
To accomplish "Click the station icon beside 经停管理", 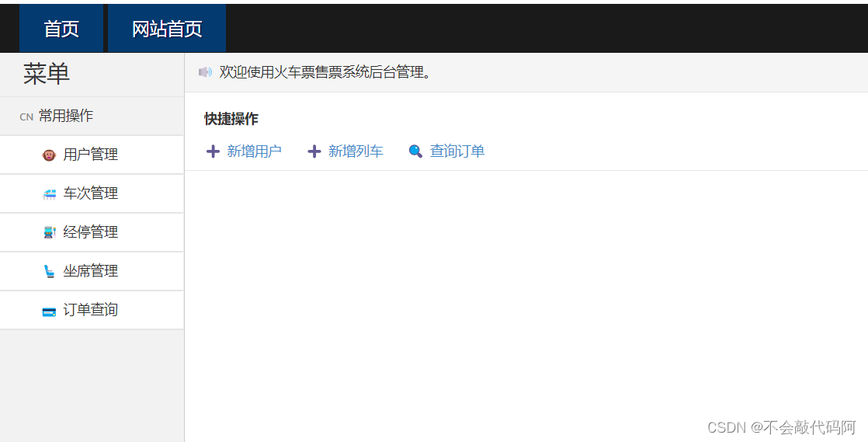I will click(x=49, y=232).
